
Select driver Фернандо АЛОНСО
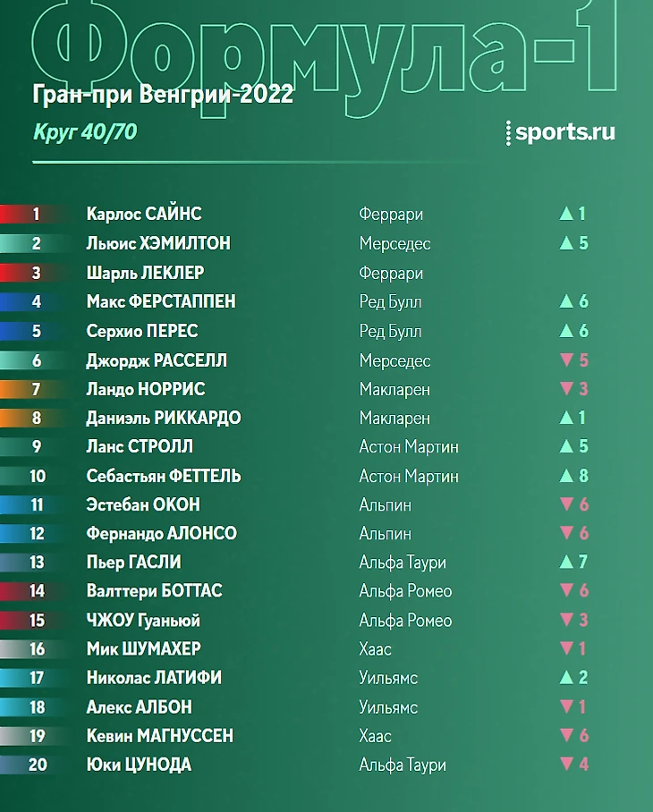pyautogui.click(x=162, y=533)
